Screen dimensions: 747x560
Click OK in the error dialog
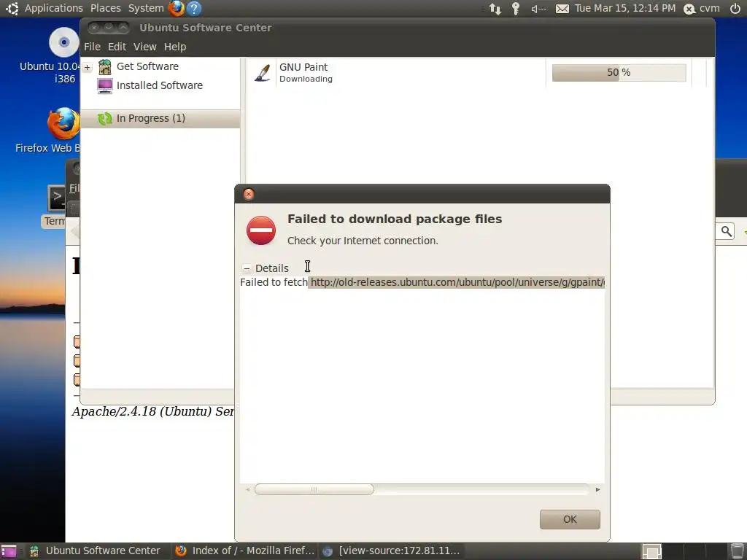pos(570,519)
